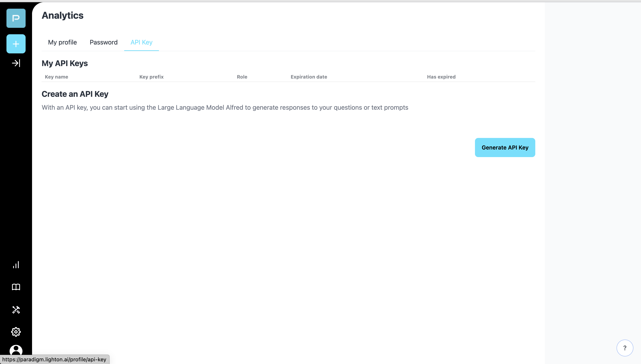The image size is (641, 364).
Task: Open user profile avatar icon
Action: [x=16, y=350]
